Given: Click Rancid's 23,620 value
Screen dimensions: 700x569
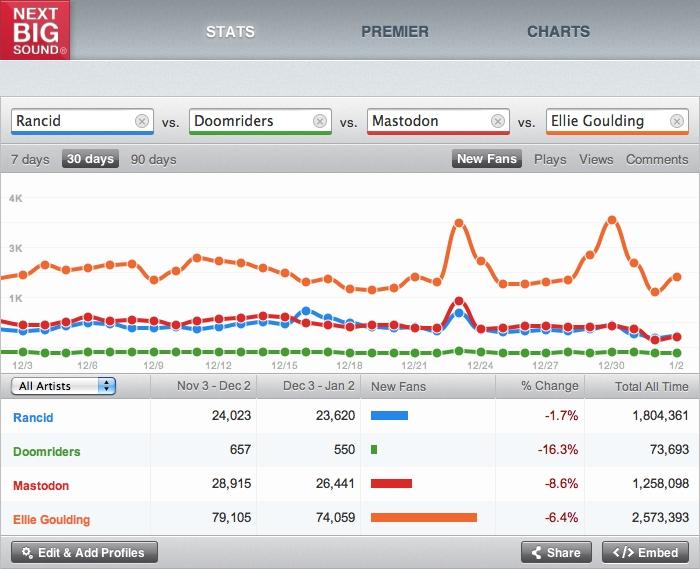Looking at the screenshot, I should pyautogui.click(x=335, y=415).
